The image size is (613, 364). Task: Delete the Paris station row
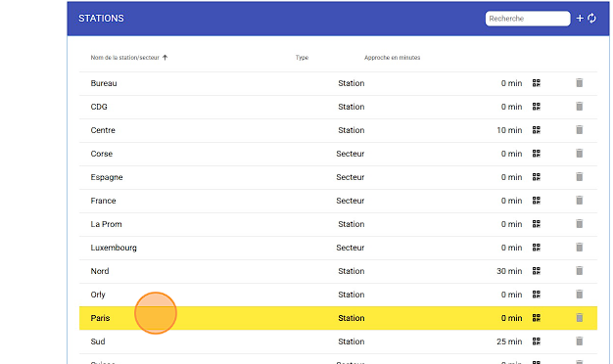580,318
